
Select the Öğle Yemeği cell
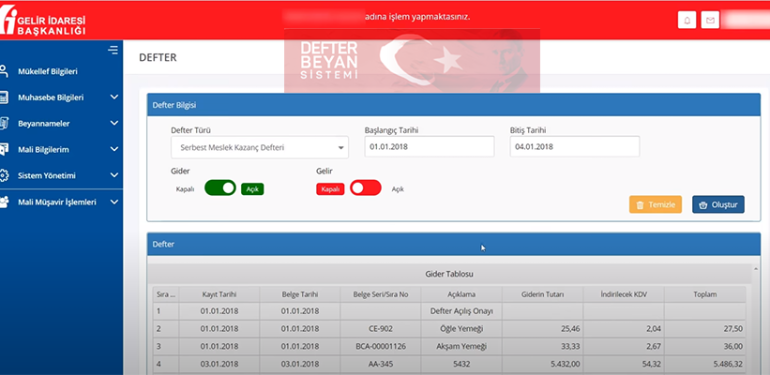tap(462, 328)
